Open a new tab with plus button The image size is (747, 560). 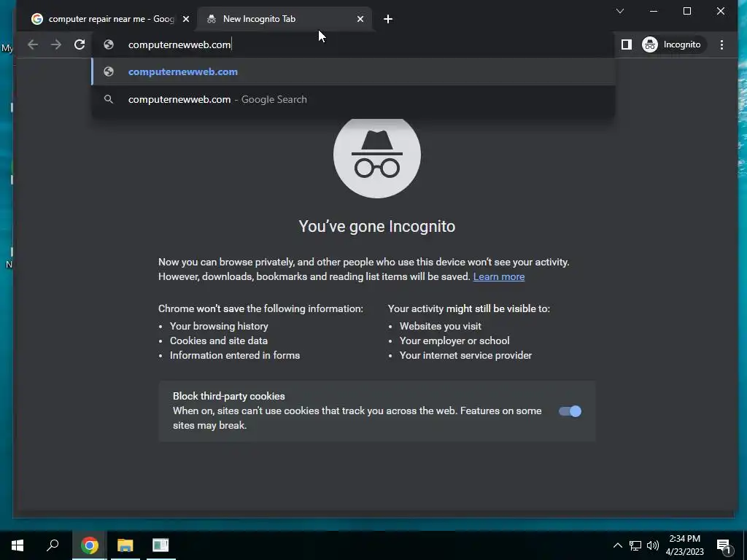pyautogui.click(x=388, y=19)
